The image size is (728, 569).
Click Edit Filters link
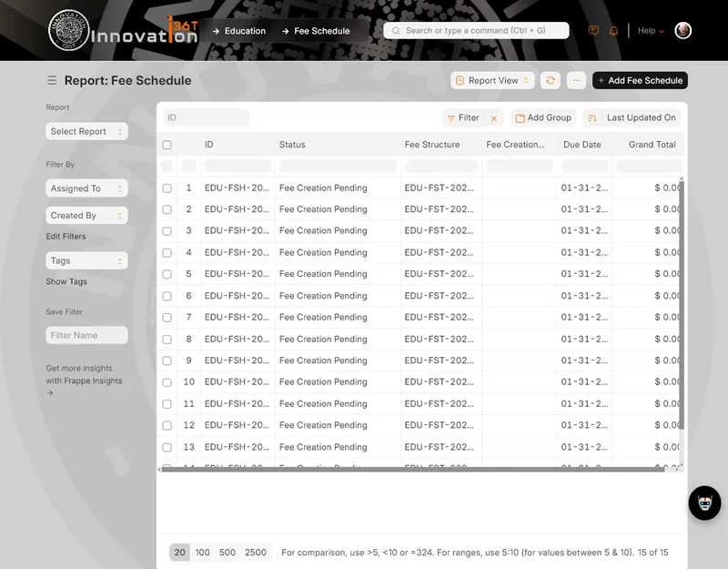pos(66,237)
